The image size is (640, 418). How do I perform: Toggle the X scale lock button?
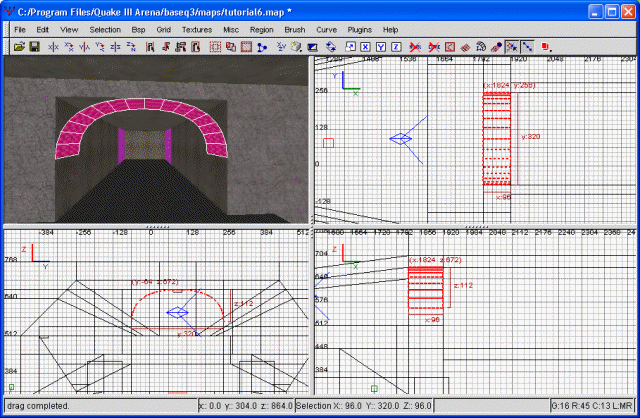pyautogui.click(x=366, y=47)
